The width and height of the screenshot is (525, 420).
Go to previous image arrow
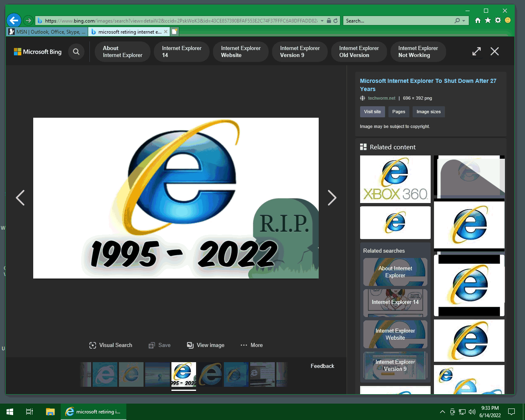pyautogui.click(x=20, y=198)
